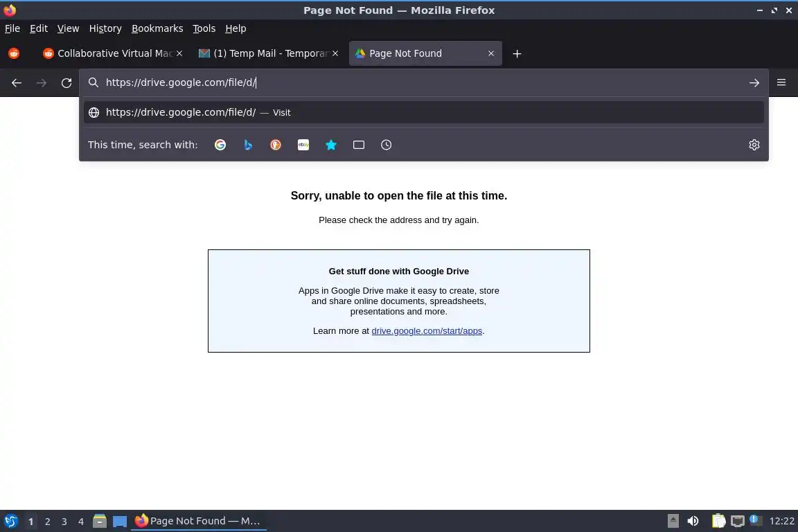798x532 pixels.
Task: Open the Edit menu
Action: tap(39, 28)
